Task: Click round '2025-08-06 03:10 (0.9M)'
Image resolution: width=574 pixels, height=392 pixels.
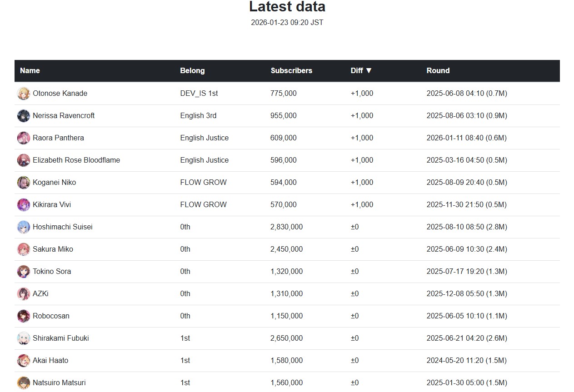Action: (x=467, y=116)
